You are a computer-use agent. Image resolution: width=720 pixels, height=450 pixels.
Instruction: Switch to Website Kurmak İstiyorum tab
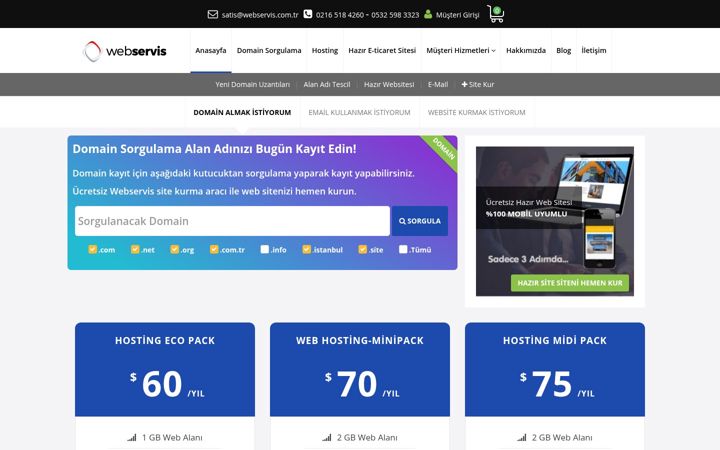477,112
